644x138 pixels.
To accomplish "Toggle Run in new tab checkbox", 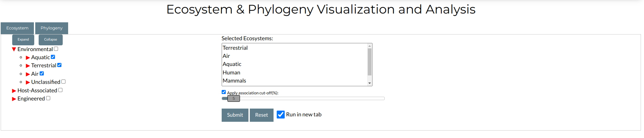I will (x=281, y=115).
